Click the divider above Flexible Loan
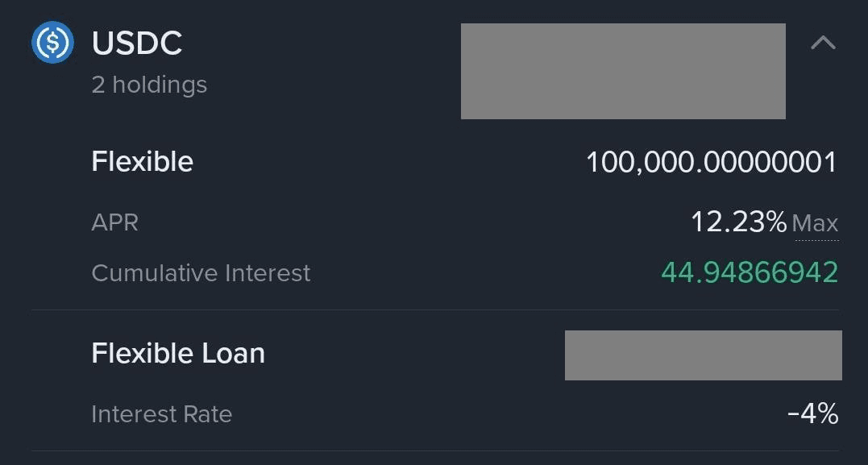Image resolution: width=868 pixels, height=465 pixels. [x=435, y=310]
